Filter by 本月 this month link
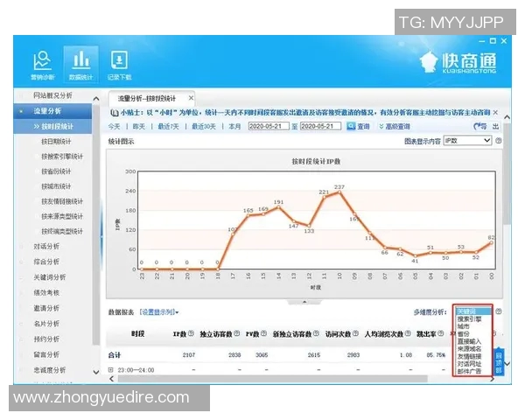 [x=234, y=126]
